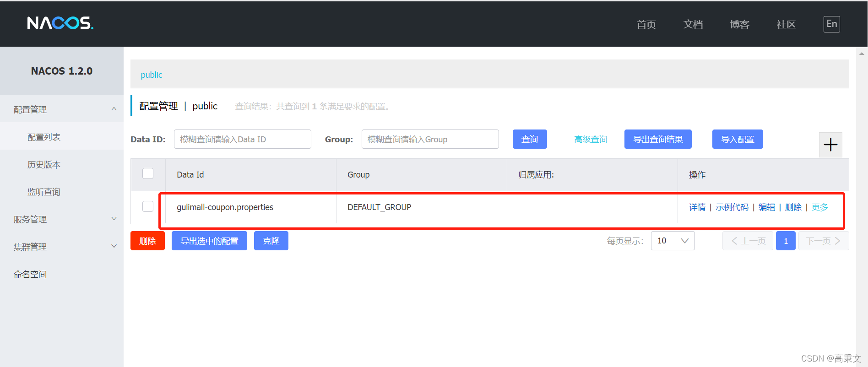Open 监听查询 in the sidebar
868x367 pixels.
44,192
